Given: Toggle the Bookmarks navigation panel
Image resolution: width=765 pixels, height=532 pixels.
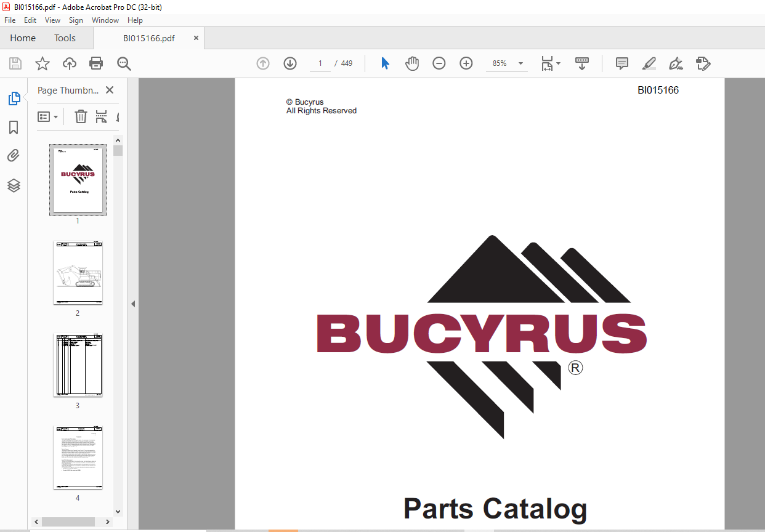Looking at the screenshot, I should 14,127.
